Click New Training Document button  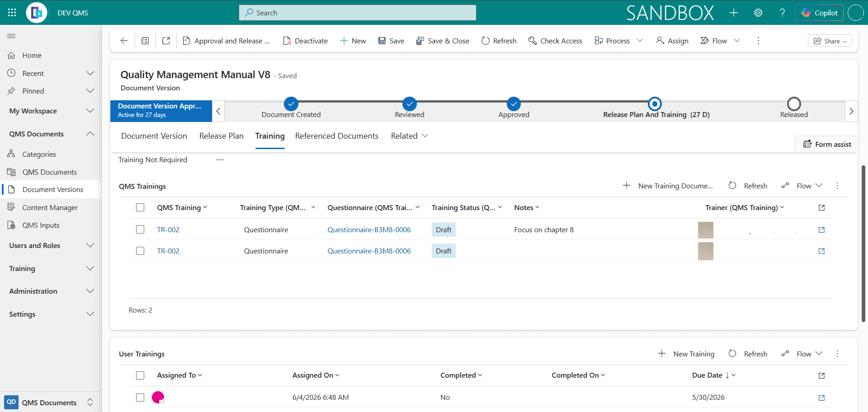(x=668, y=186)
